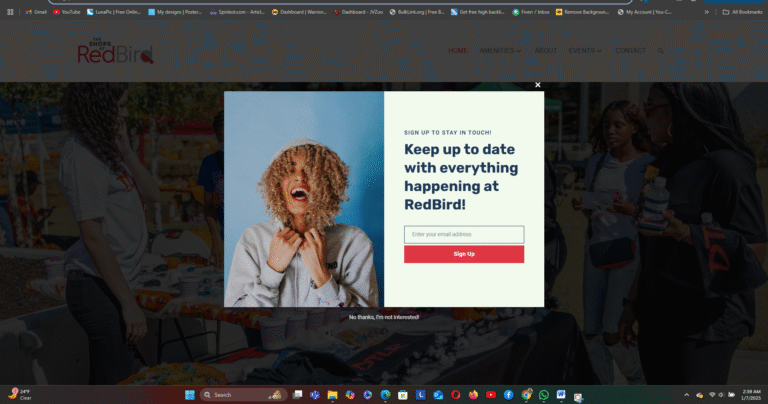Open the network Wi-Fi tray icon
Image resolution: width=768 pixels, height=404 pixels.
pyautogui.click(x=713, y=395)
